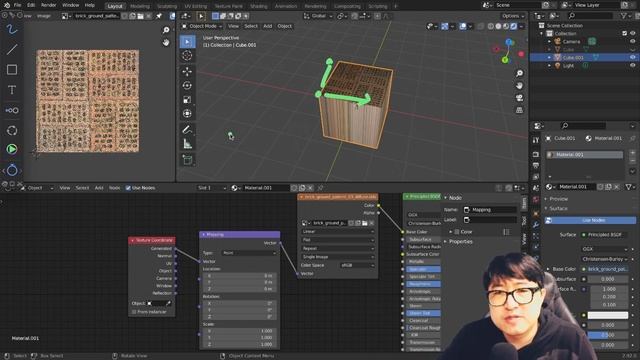Viewport: 640px width, 360px height.
Task: Hide the Light object in outliner
Action: point(633,66)
